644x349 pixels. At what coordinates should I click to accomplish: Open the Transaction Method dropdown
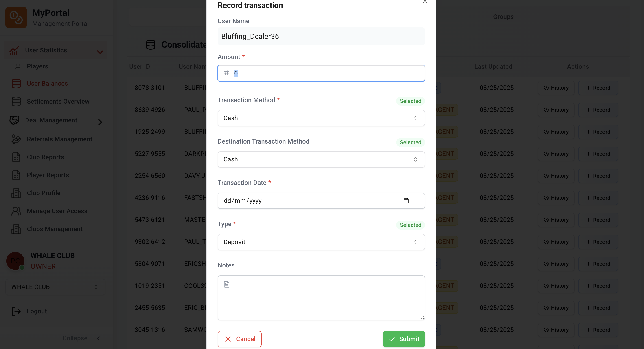click(x=321, y=118)
